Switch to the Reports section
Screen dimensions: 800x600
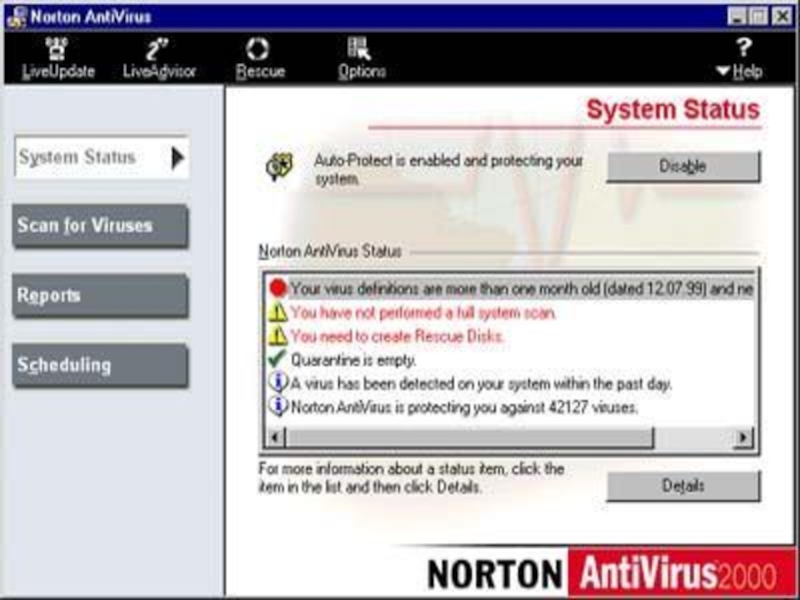coord(101,296)
